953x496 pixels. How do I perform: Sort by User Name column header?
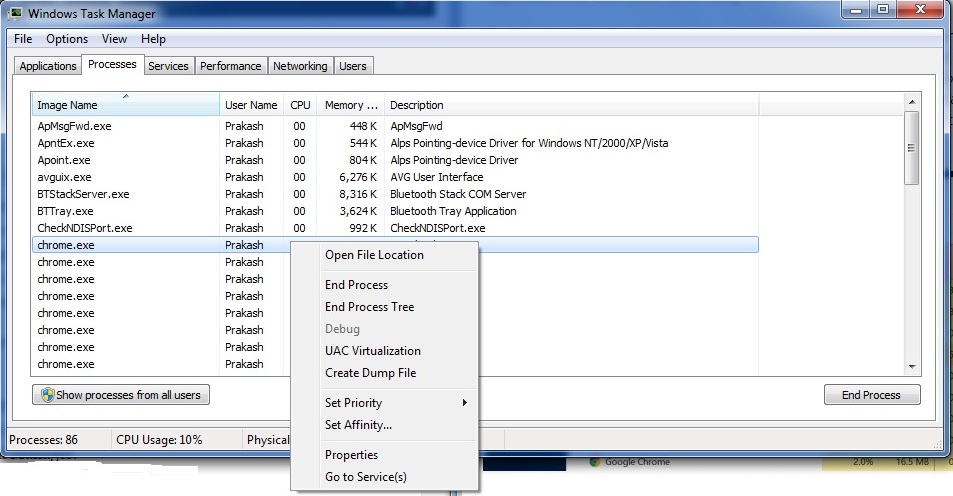pos(251,105)
